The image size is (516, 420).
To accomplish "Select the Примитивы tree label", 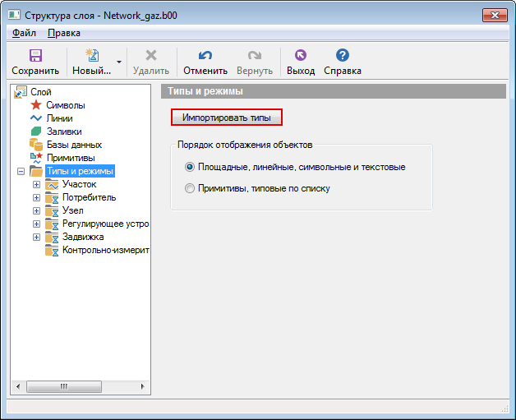I will pos(71,158).
